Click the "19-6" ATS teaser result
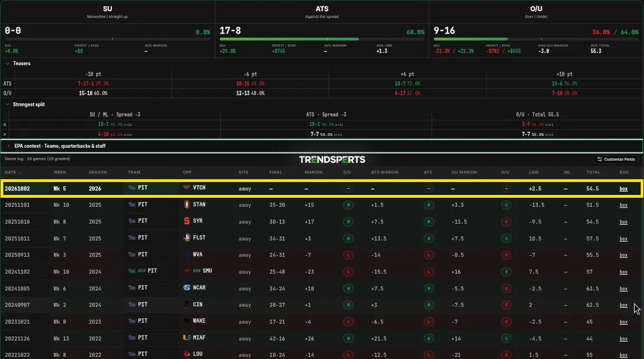The width and height of the screenshot is (644, 359). coord(557,84)
